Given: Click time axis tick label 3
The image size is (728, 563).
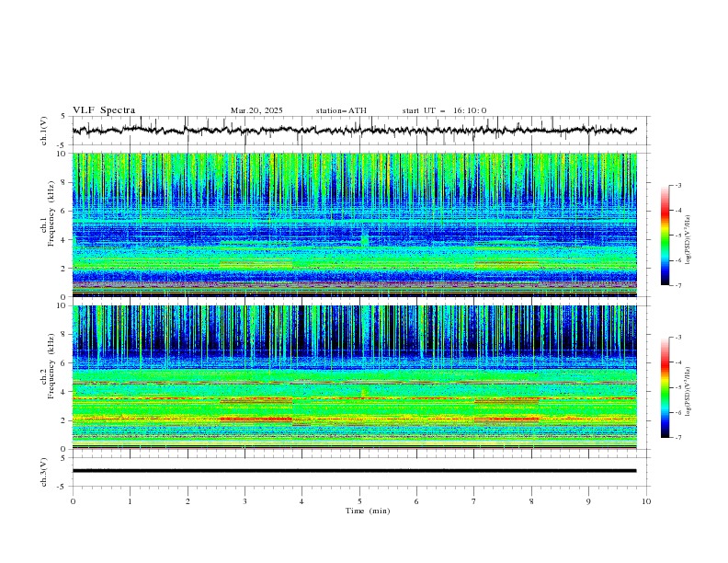Looking at the screenshot, I should pos(245,501).
